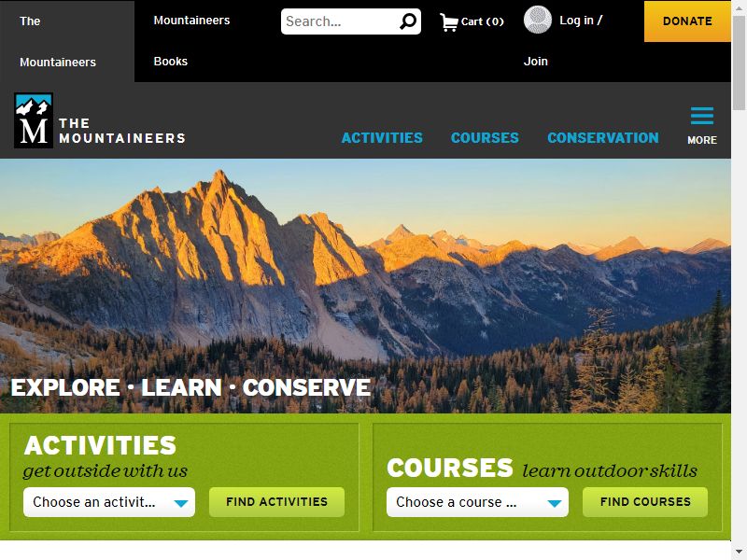
Task: Click the FIND ACTIVITIES button
Action: point(276,502)
